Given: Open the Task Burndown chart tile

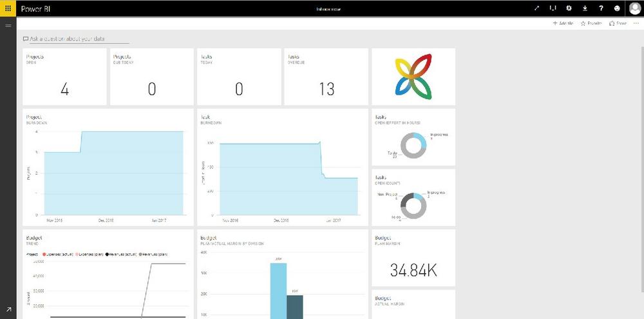Looking at the screenshot, I should 283,168.
